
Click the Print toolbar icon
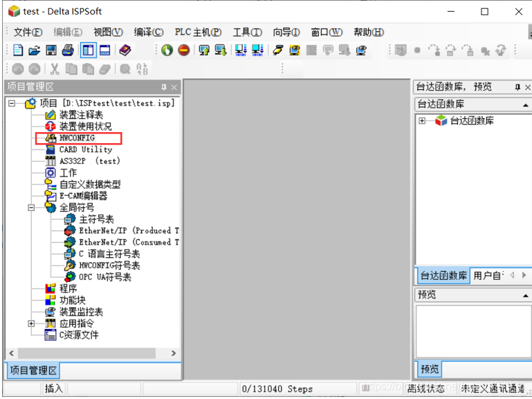[x=68, y=50]
